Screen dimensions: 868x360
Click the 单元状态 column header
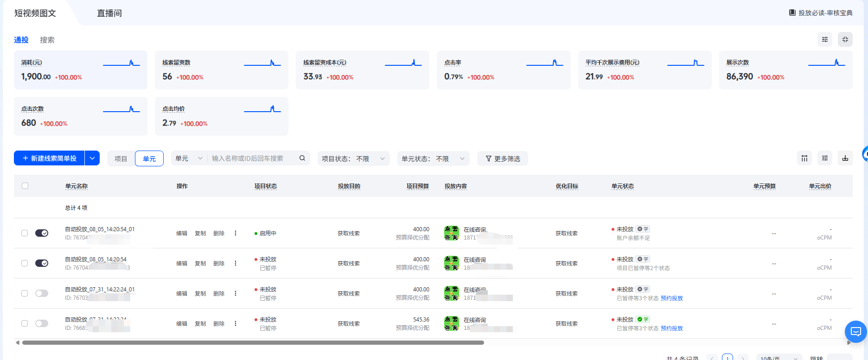623,186
